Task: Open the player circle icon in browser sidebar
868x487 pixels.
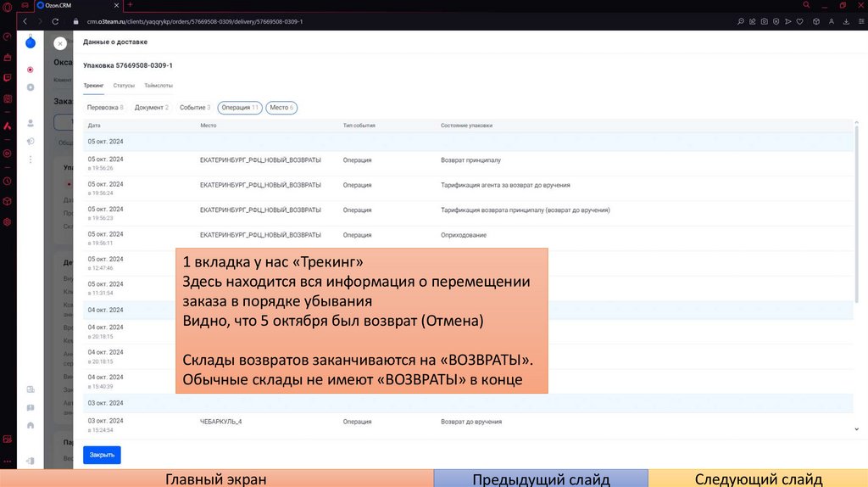Action: 7,154
